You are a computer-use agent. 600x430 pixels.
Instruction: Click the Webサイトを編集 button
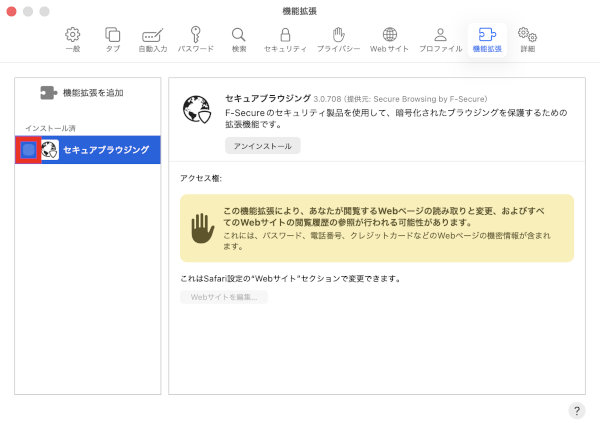pyautogui.click(x=224, y=297)
